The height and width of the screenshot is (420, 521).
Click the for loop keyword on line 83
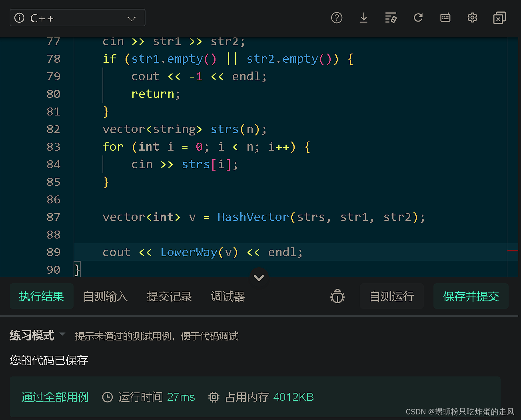(x=113, y=147)
